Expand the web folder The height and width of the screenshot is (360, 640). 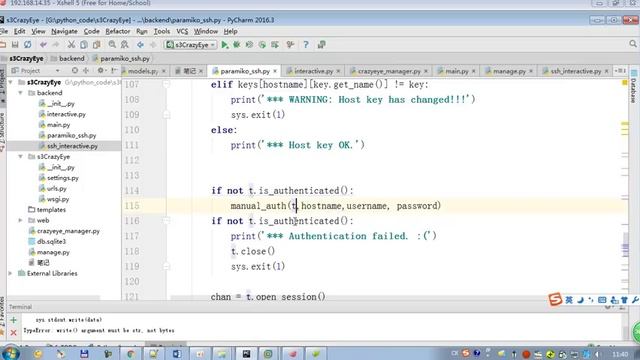point(20,220)
